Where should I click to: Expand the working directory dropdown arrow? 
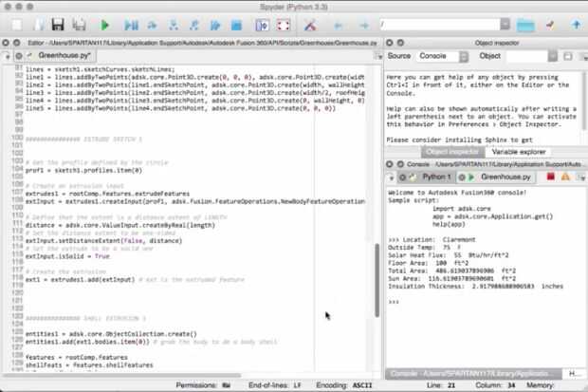(505, 25)
